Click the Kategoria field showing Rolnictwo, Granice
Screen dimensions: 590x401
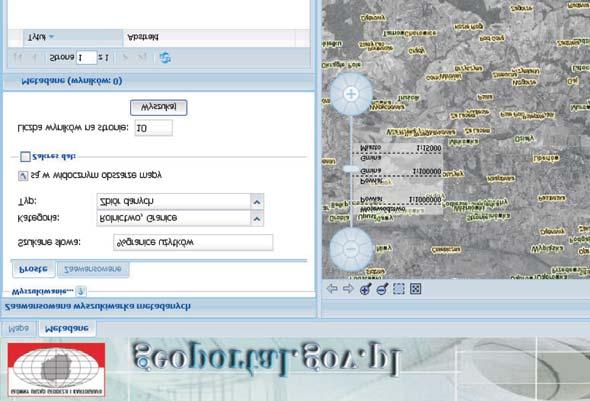pyautogui.click(x=173, y=218)
